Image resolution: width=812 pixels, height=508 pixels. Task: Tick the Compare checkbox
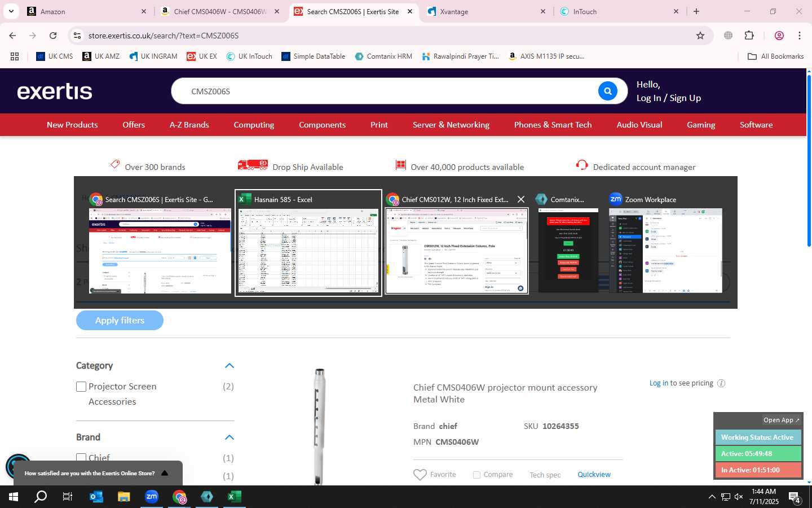[476, 475]
